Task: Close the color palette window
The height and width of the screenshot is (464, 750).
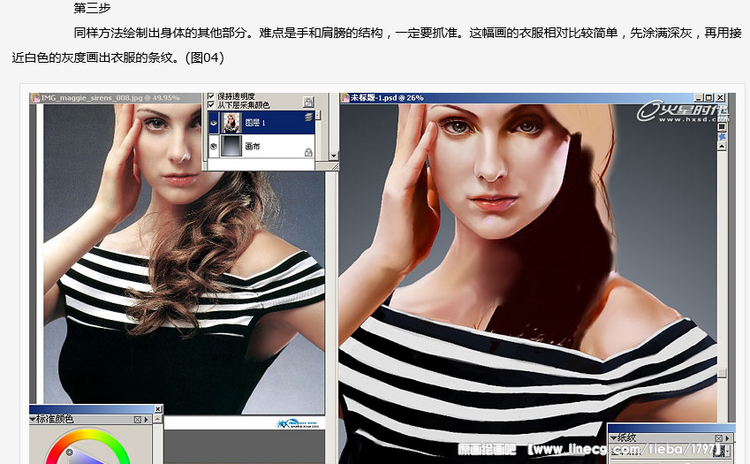Action: (158, 409)
